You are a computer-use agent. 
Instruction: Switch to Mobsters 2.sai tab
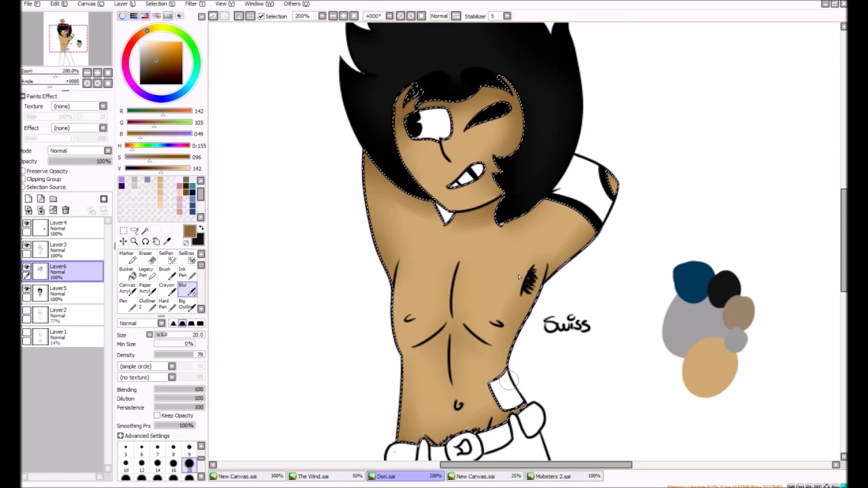564,476
